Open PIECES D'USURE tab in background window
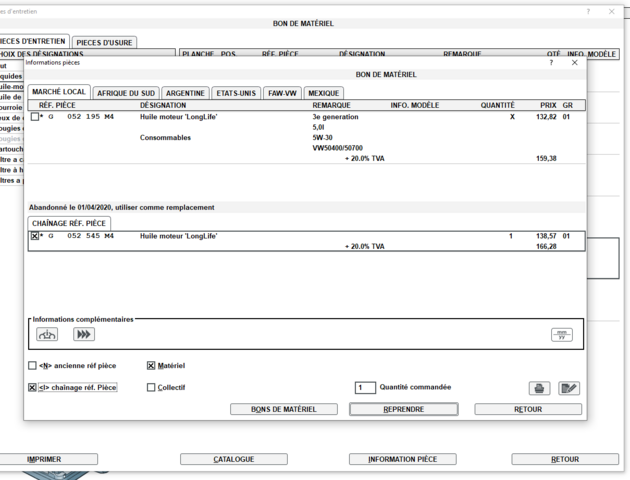Image resolution: width=630 pixels, height=480 pixels. click(x=104, y=43)
